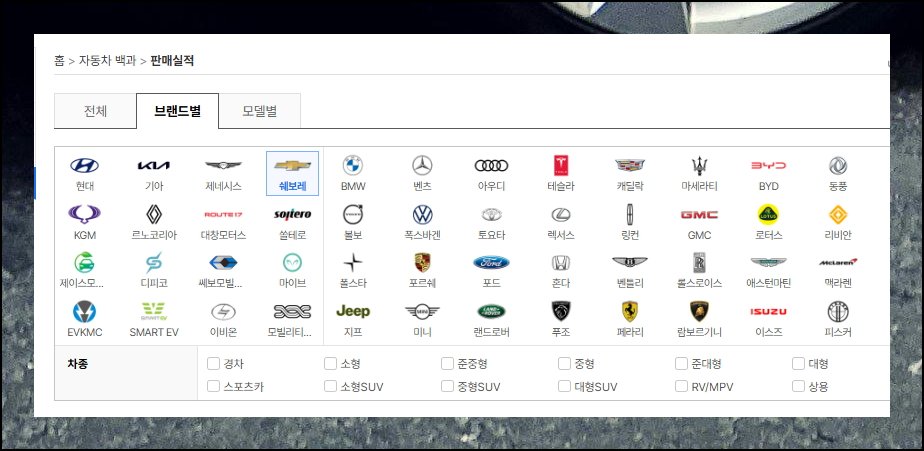
Task: Choose the Lexus (렉서스) brand logo
Action: pyautogui.click(x=560, y=214)
